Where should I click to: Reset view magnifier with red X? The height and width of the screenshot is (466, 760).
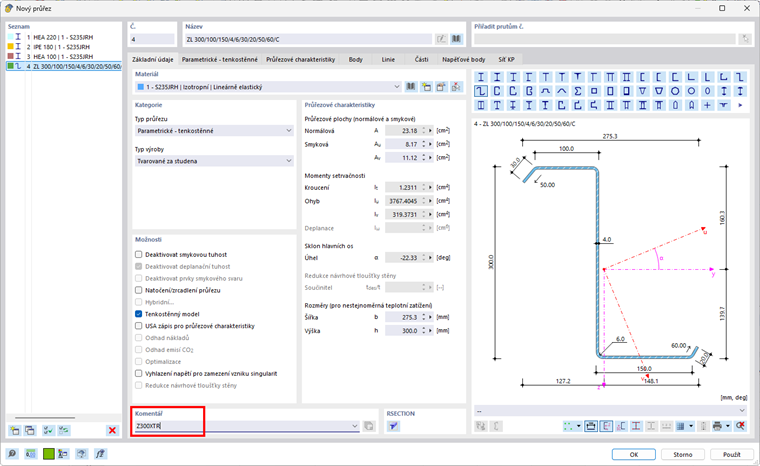[x=740, y=426]
